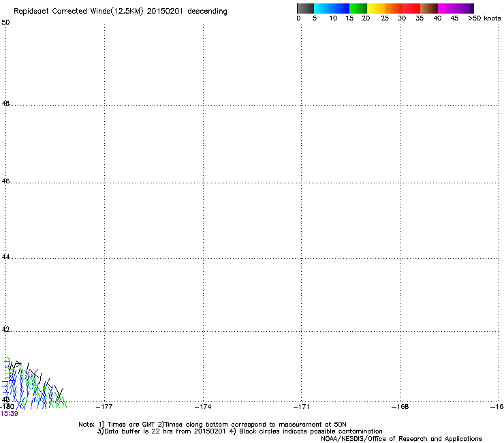Screen dimensions: 504x443
Task: Click the latitude label 48
Action: pyautogui.click(x=5, y=104)
